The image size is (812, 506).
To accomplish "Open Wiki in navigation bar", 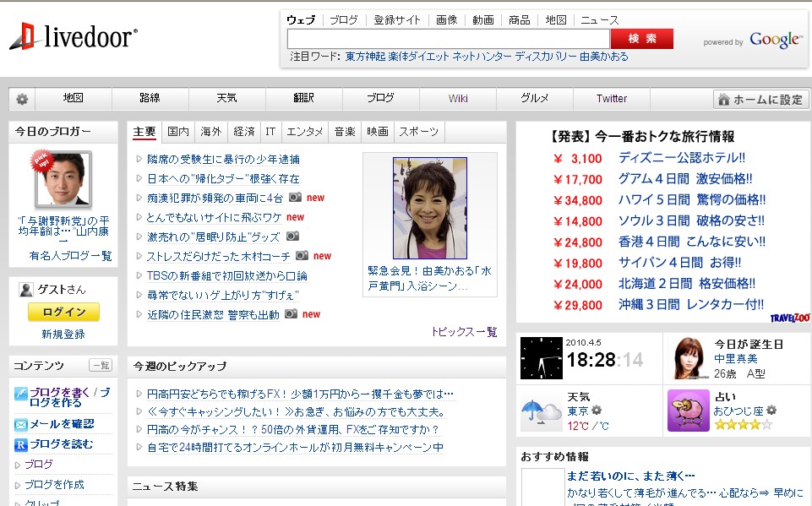I will [458, 98].
